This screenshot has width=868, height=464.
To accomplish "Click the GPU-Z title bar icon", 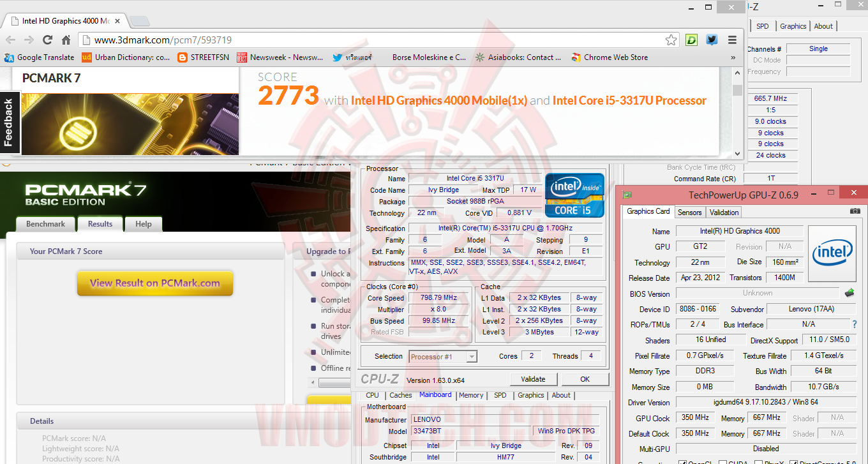I will [627, 195].
